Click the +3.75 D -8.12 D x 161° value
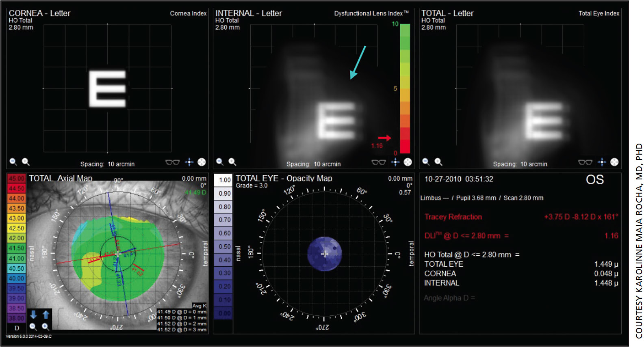Viewport: 644px width, 347px height. (x=581, y=217)
